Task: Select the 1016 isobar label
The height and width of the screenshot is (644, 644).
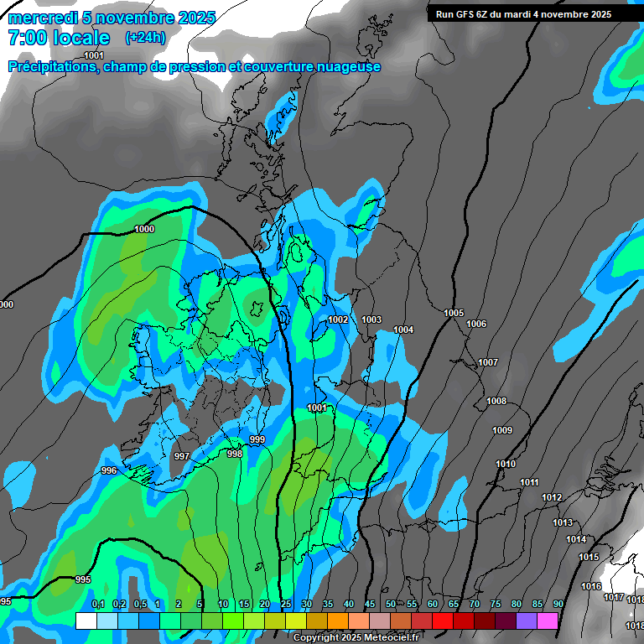Action: (x=591, y=586)
